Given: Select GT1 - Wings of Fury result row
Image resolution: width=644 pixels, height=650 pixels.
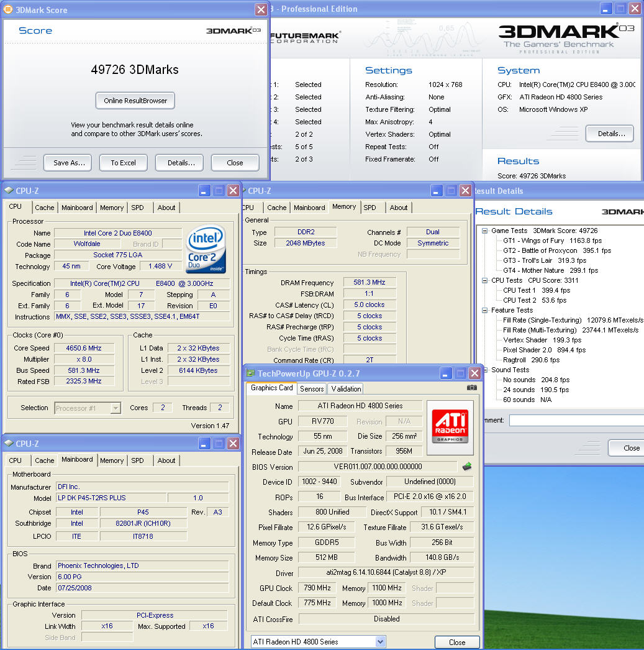Looking at the screenshot, I should tap(553, 241).
